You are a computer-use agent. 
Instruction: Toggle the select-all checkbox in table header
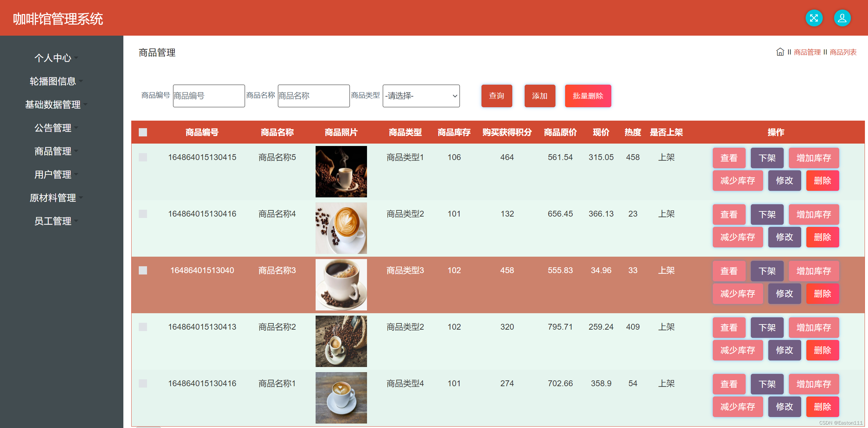(x=143, y=132)
